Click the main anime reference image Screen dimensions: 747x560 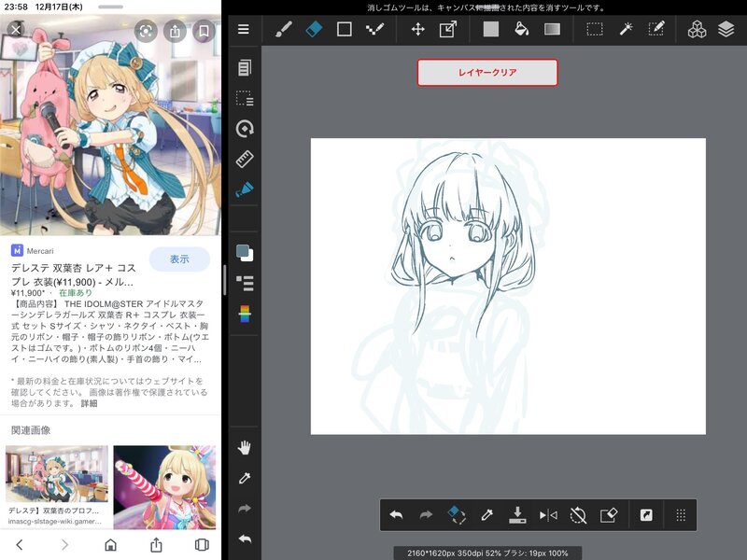110,125
